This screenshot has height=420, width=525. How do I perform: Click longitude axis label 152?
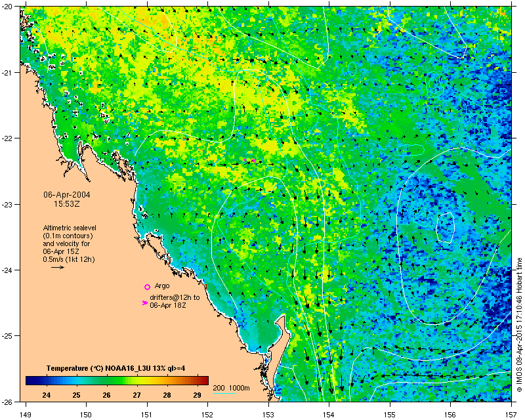(x=207, y=415)
